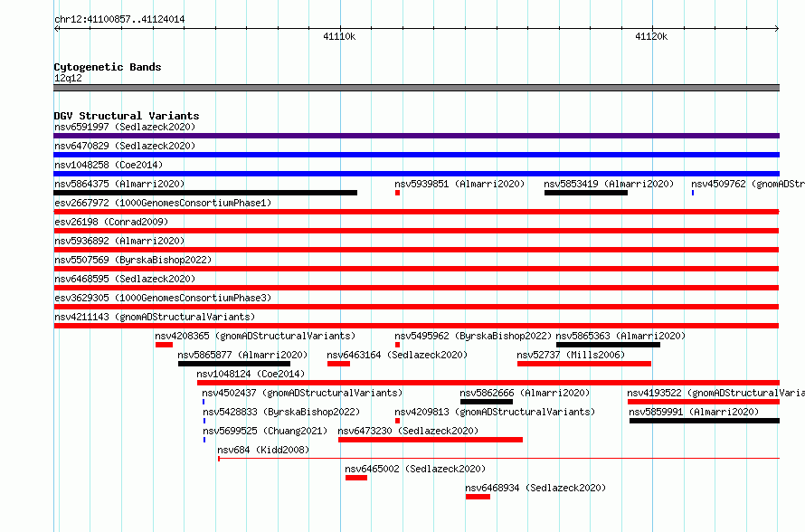Select the red nsv5507569 variant bar
The height and width of the screenshot is (532, 805).
[x=416, y=269]
